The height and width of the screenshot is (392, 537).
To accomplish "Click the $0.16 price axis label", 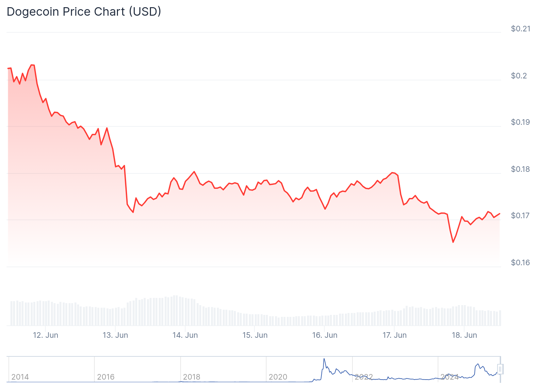I will 521,263.
